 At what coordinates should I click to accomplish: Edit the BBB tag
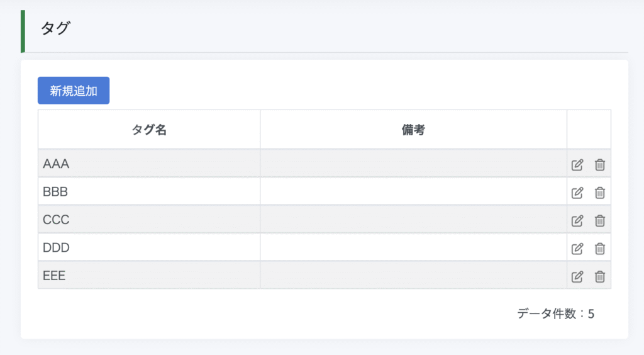pyautogui.click(x=577, y=193)
